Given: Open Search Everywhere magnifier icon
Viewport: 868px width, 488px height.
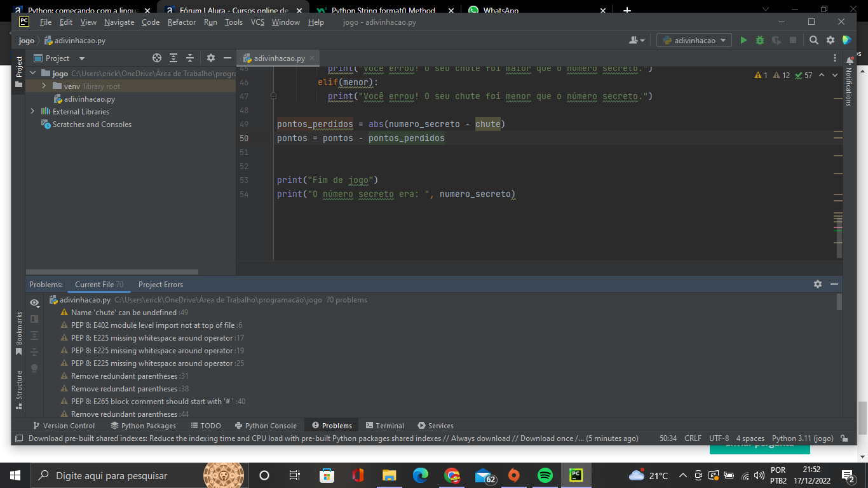Looking at the screenshot, I should point(814,40).
